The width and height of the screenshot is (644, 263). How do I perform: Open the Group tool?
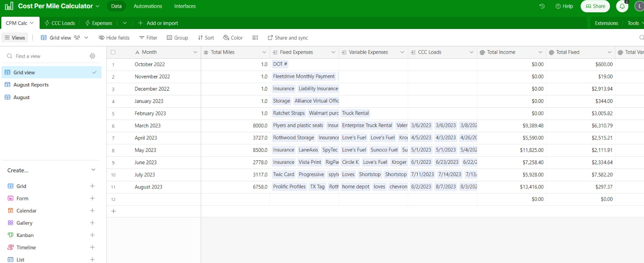pyautogui.click(x=177, y=37)
